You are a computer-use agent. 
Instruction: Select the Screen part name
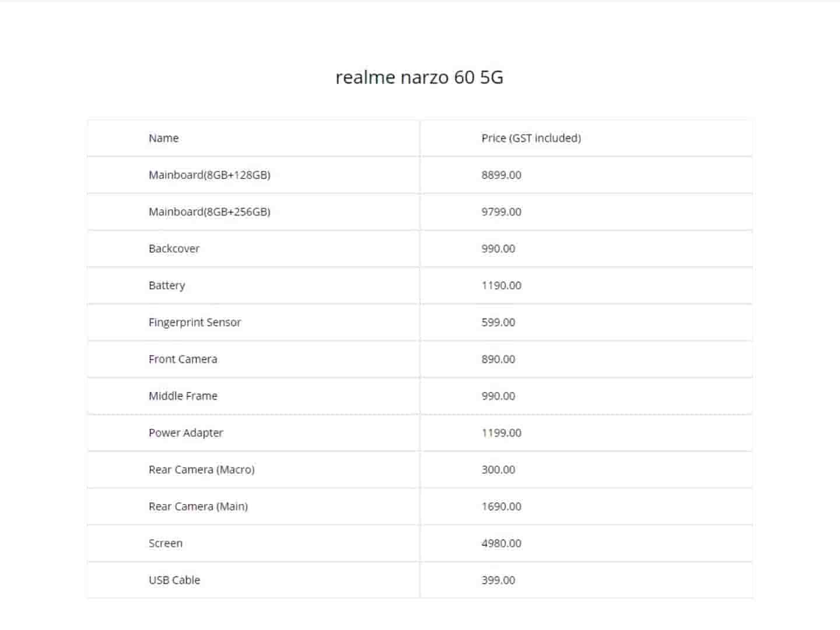[166, 543]
